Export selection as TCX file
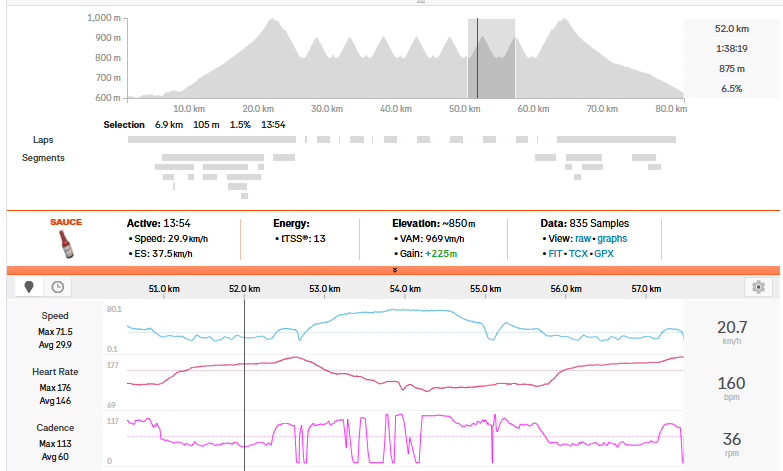The height and width of the screenshot is (471, 783). point(578,254)
